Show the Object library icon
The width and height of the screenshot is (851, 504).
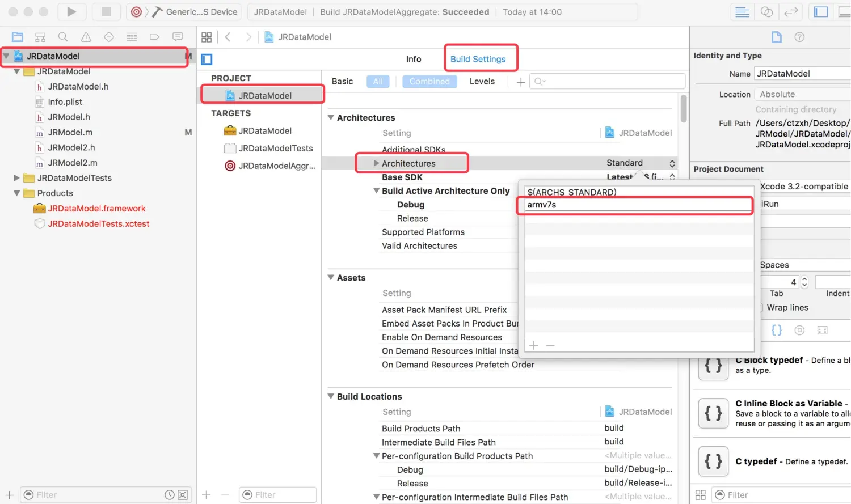click(799, 330)
